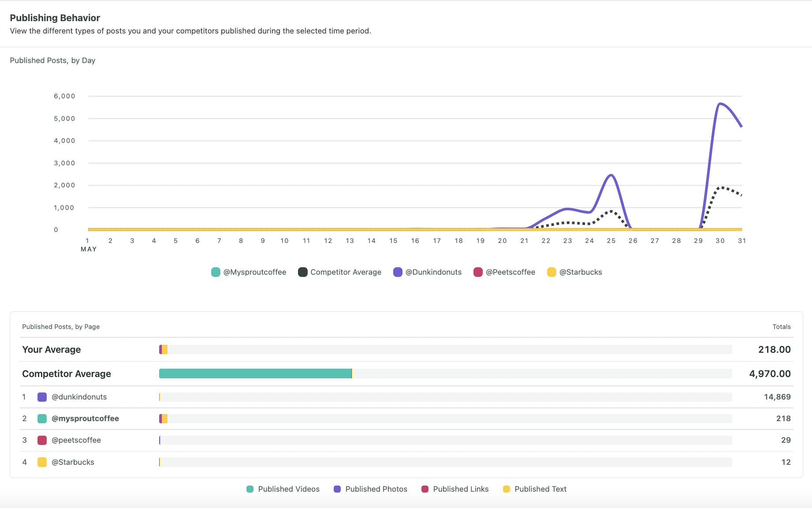Image resolution: width=812 pixels, height=508 pixels.
Task: Select the Published Photos purple legend icon
Action: pyautogui.click(x=337, y=489)
